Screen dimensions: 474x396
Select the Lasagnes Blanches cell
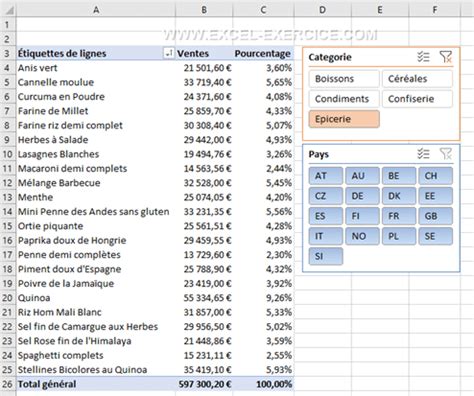pyautogui.click(x=96, y=154)
